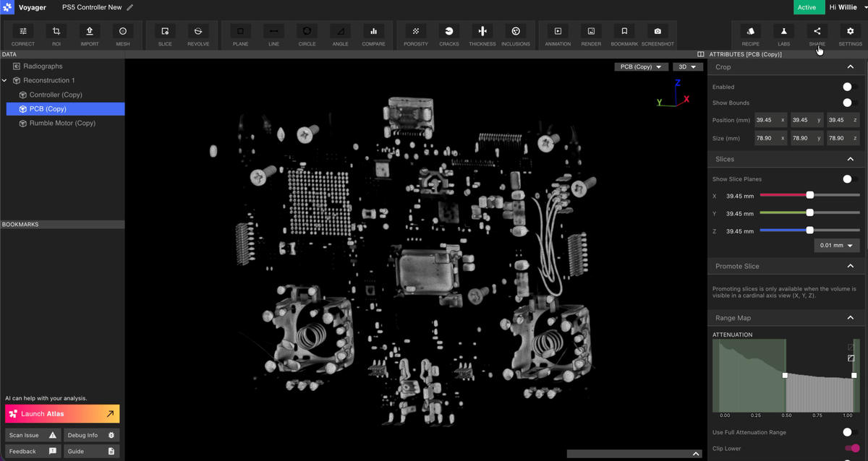Select the Angle measurement tool

[340, 35]
